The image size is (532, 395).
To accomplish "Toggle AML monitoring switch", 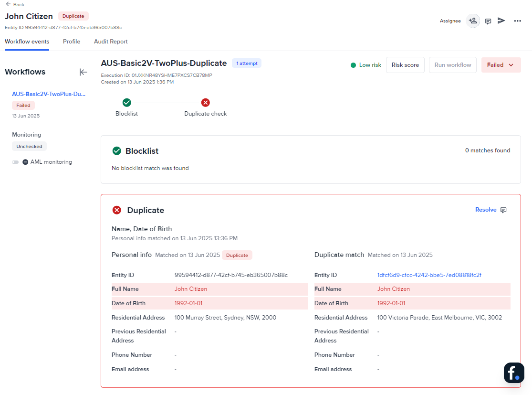I will point(16,162).
